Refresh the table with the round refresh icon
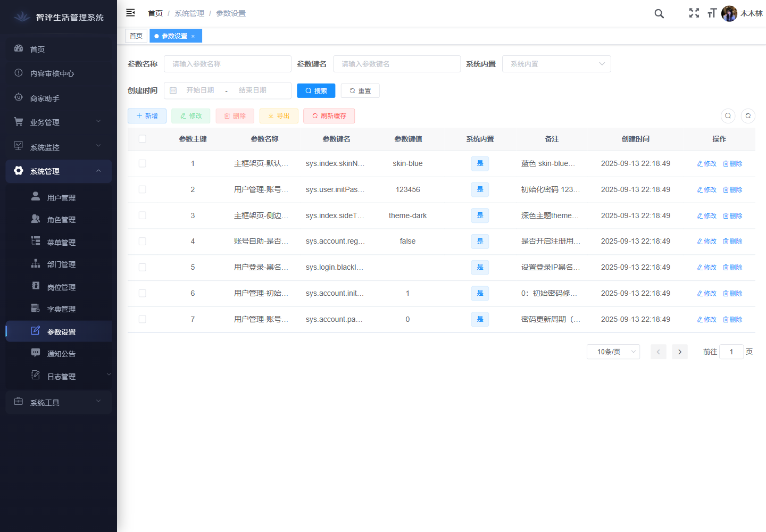Screen dimensions: 766x532 (748, 116)
